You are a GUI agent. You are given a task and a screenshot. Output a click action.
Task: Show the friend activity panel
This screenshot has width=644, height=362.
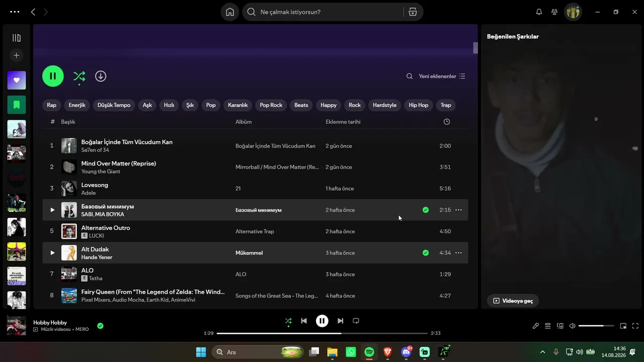tap(554, 12)
